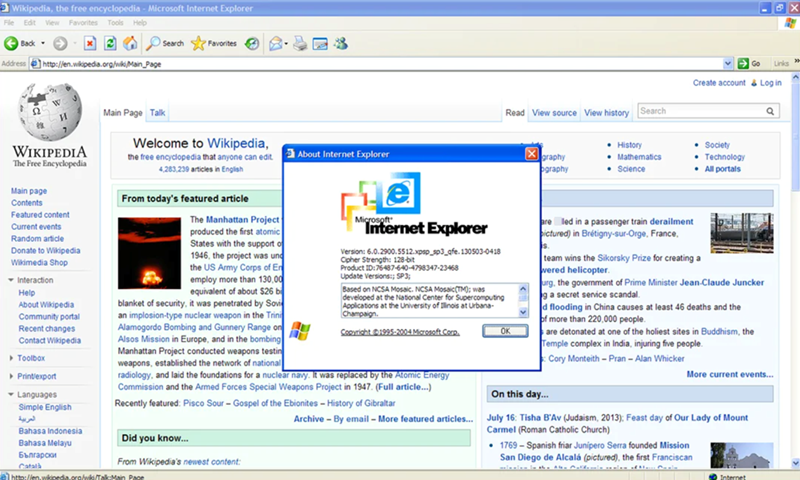Select the View source tab
This screenshot has width=800, height=480.
(554, 113)
